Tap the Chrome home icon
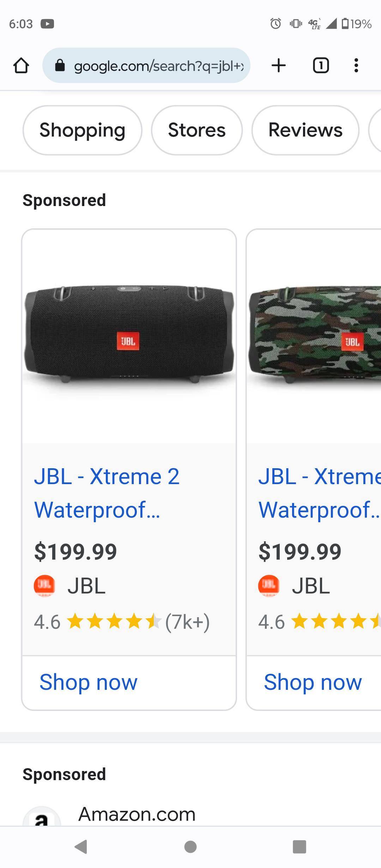381x868 pixels. pyautogui.click(x=21, y=66)
